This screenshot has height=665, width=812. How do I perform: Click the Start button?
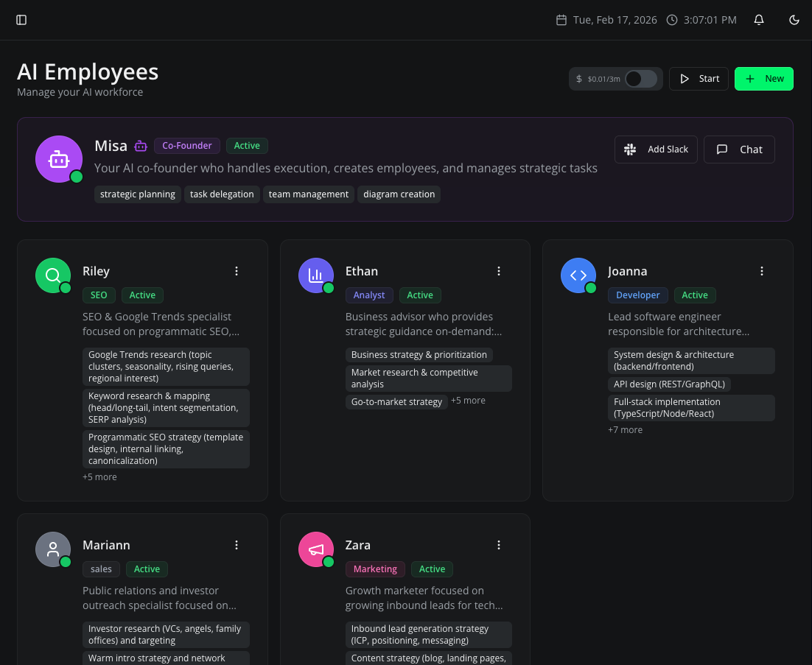pyautogui.click(x=699, y=79)
